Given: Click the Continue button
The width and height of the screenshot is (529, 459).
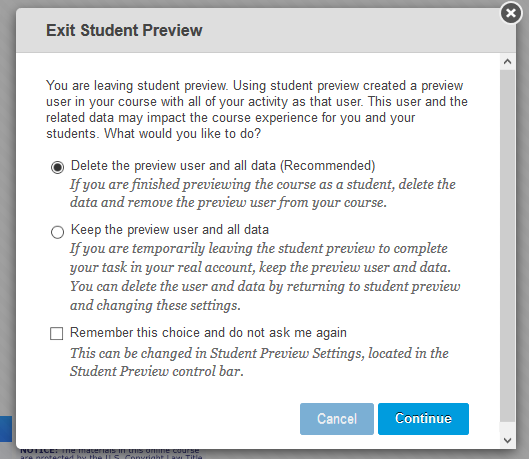Looking at the screenshot, I should [423, 419].
